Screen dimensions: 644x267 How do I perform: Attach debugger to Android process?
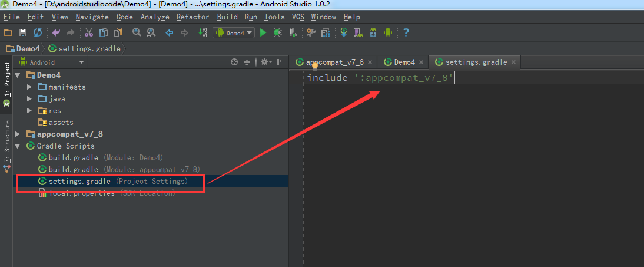(293, 32)
